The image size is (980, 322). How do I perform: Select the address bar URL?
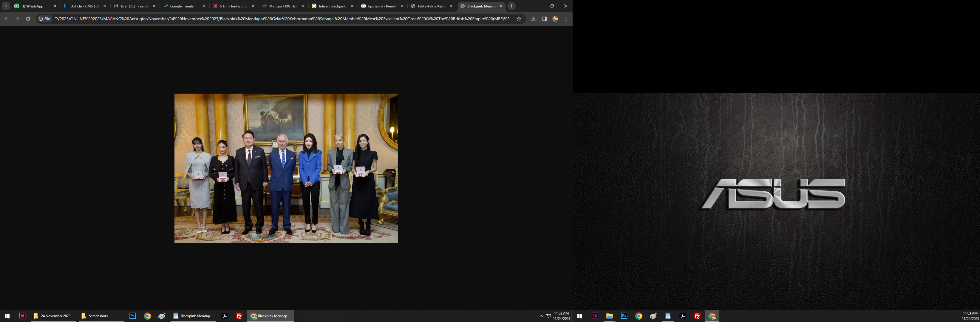click(283, 18)
